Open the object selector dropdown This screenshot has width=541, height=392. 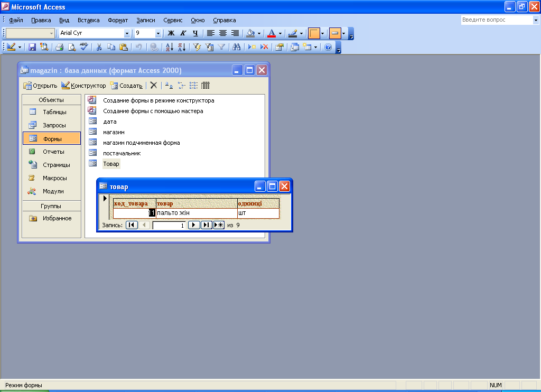[x=51, y=33]
